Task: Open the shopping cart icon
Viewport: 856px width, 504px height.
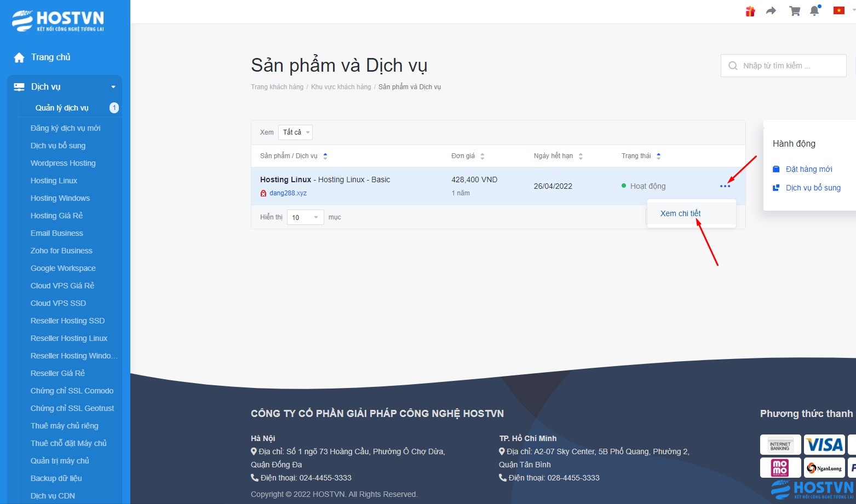Action: pyautogui.click(x=795, y=11)
